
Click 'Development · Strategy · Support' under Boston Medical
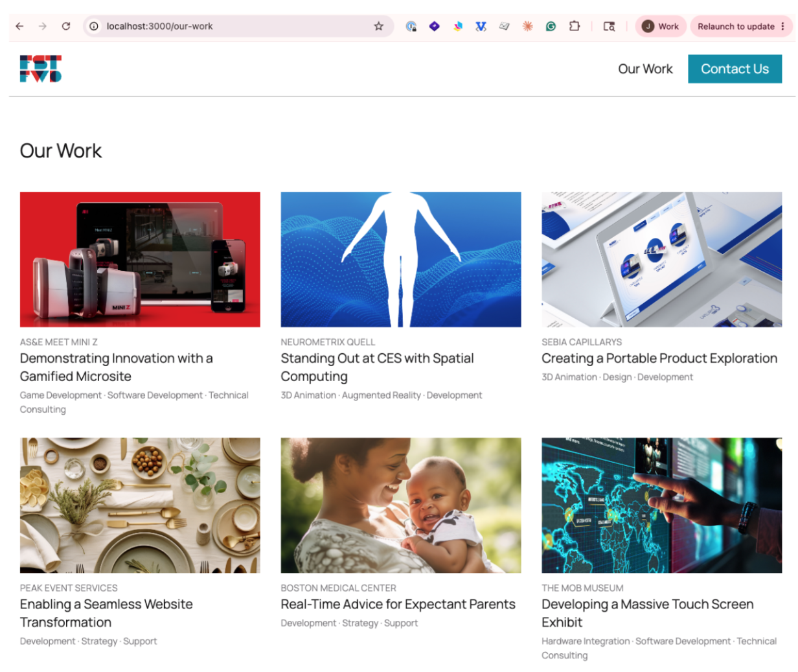(x=350, y=623)
